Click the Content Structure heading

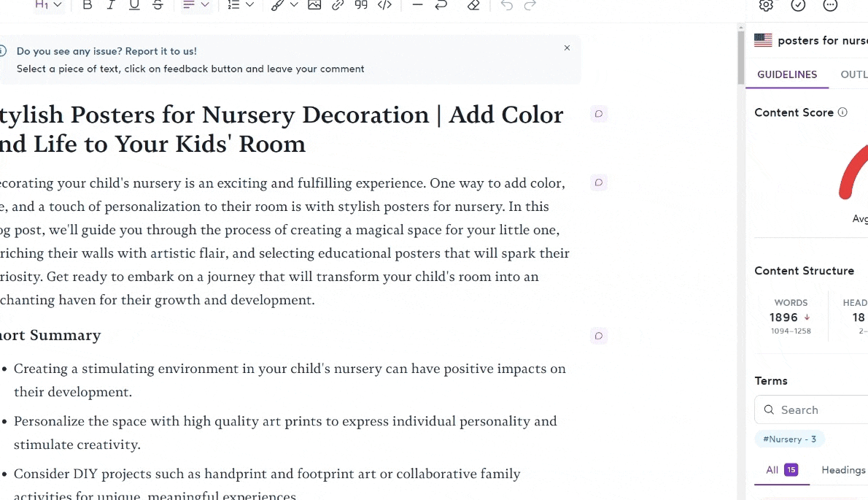tap(804, 271)
